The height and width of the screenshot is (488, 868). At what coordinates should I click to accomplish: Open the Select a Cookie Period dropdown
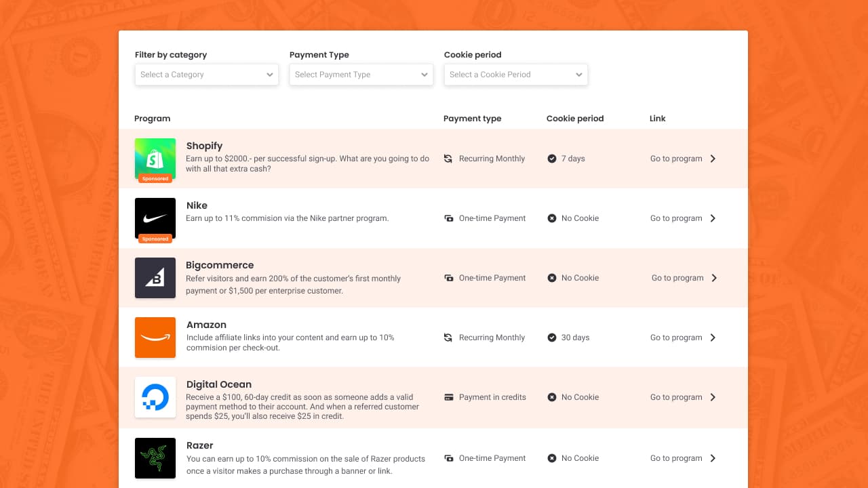pyautogui.click(x=516, y=75)
